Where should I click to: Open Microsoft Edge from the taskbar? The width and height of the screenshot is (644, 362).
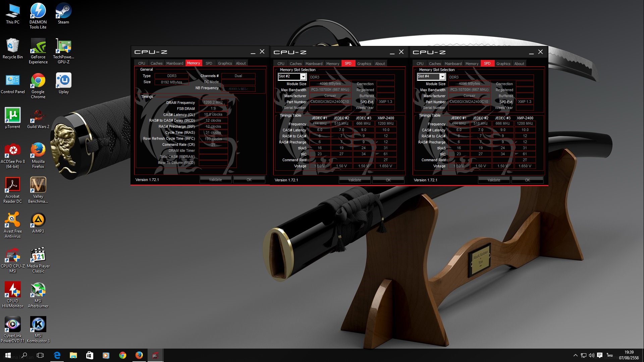(57, 355)
